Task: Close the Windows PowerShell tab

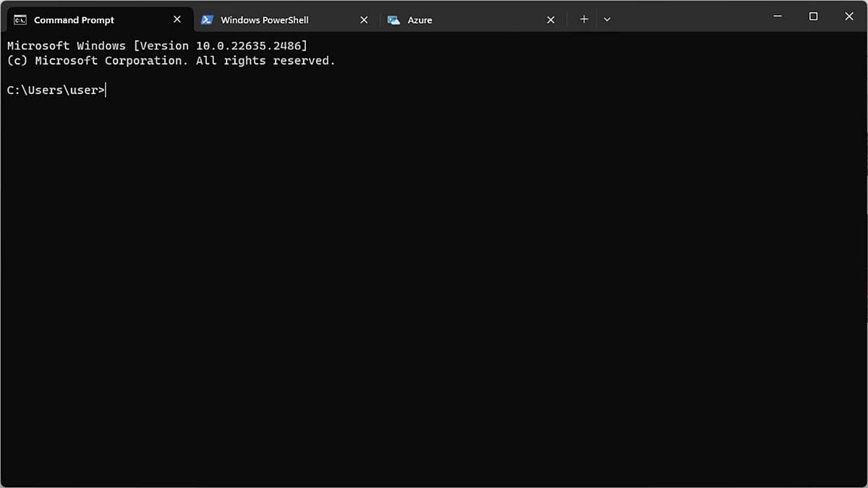Action: tap(364, 20)
